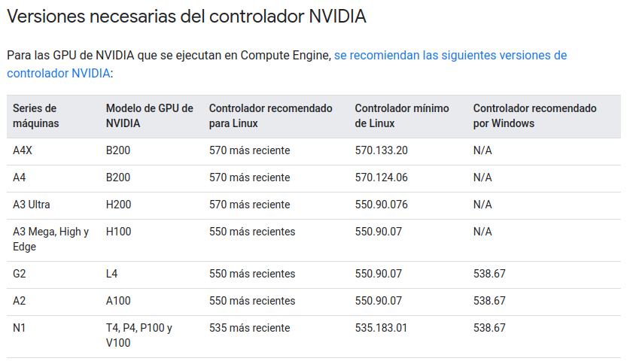This screenshot has height=364, width=633.
Task: Select the H100 GPU model cell
Action: [x=119, y=232]
